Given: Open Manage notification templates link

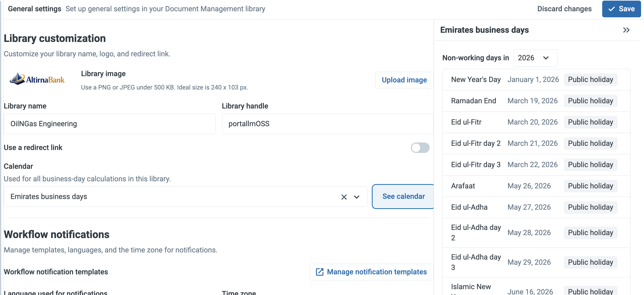Looking at the screenshot, I should pos(372,272).
